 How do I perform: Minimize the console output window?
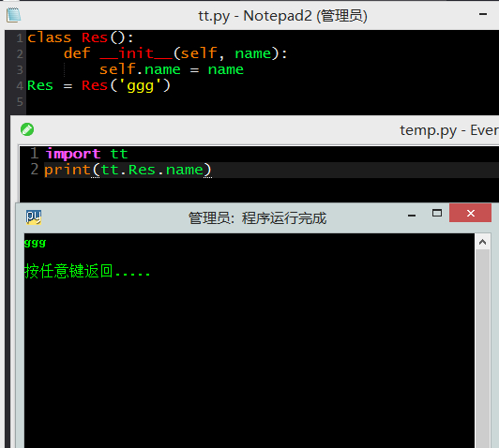point(412,216)
